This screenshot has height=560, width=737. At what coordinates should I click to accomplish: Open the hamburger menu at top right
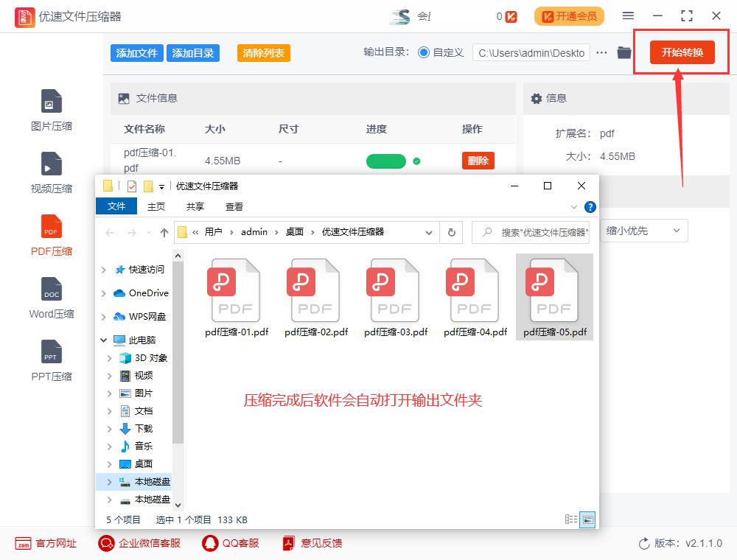(628, 15)
